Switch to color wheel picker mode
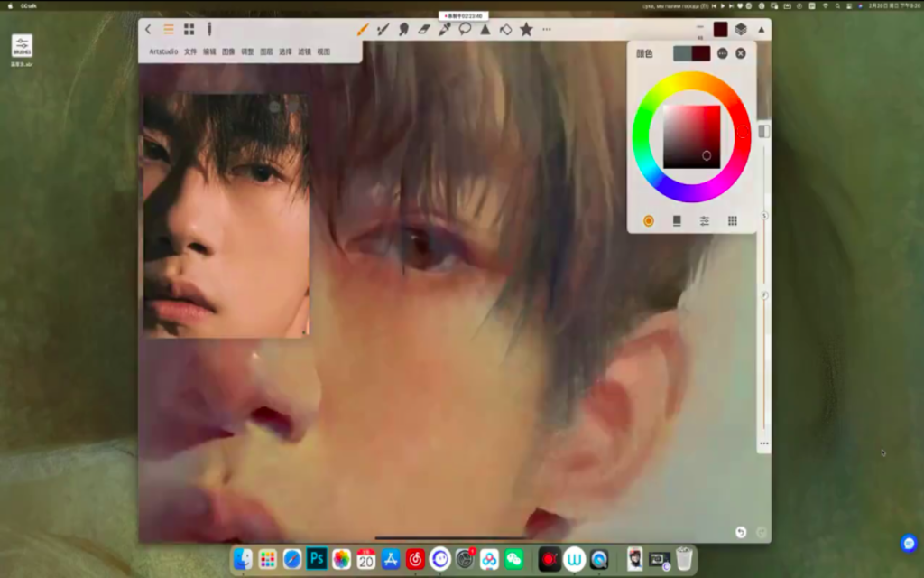Screen dimensions: 924x578 click(648, 220)
